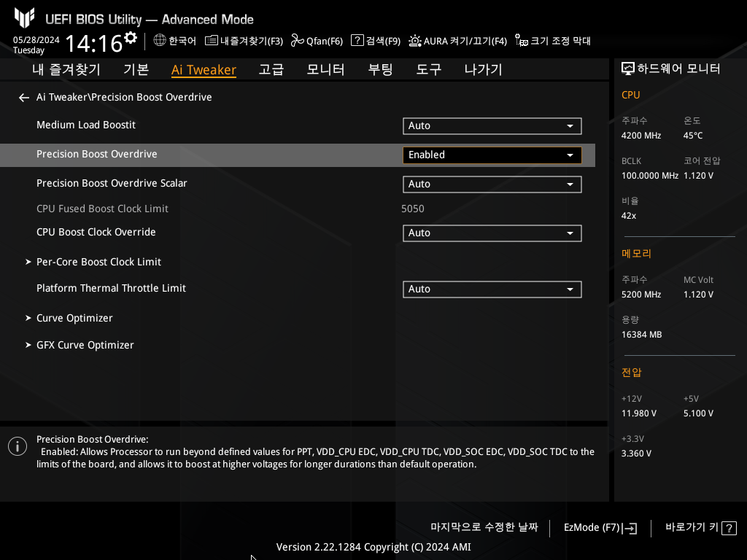This screenshot has width=747, height=560.
Task: Go back using the left arrow icon
Action: (x=24, y=98)
